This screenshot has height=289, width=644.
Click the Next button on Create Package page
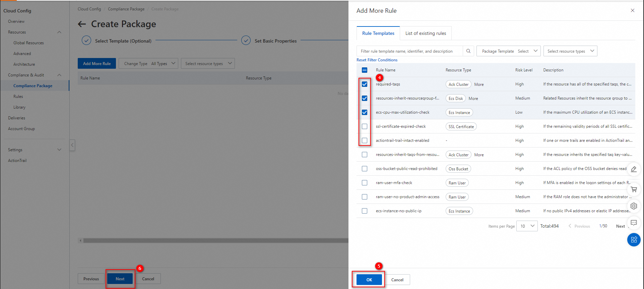(x=120, y=279)
